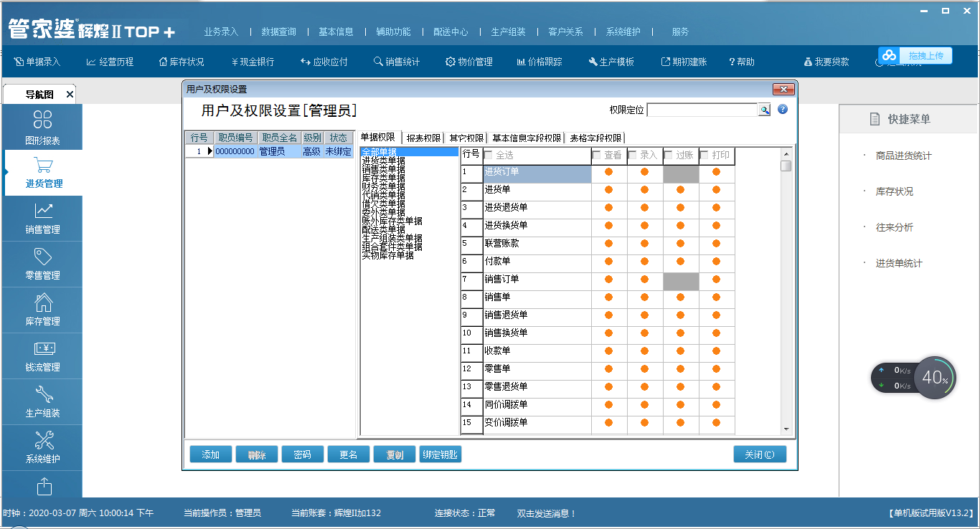
Task: Switch to the 报表权限 tab
Action: [x=423, y=138]
